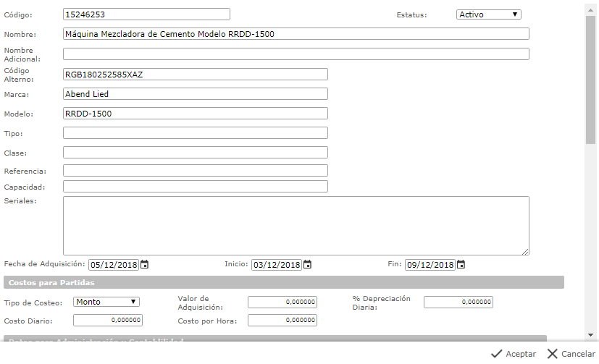Open calendar picker for Fin date

click(x=461, y=264)
